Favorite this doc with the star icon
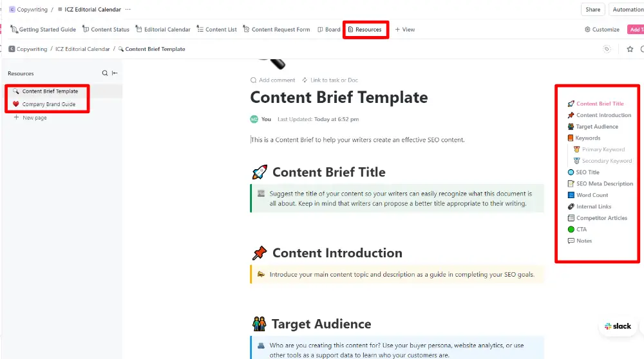 click(x=630, y=49)
